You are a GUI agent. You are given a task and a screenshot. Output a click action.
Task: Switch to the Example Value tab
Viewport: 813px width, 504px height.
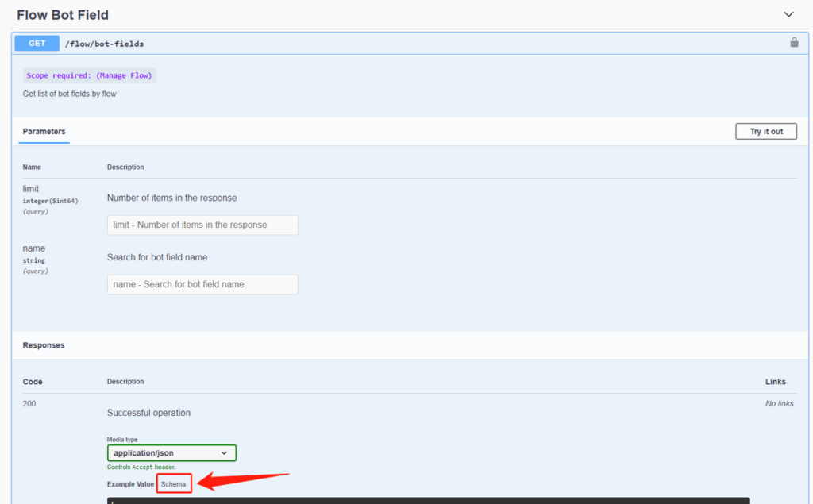pos(130,484)
